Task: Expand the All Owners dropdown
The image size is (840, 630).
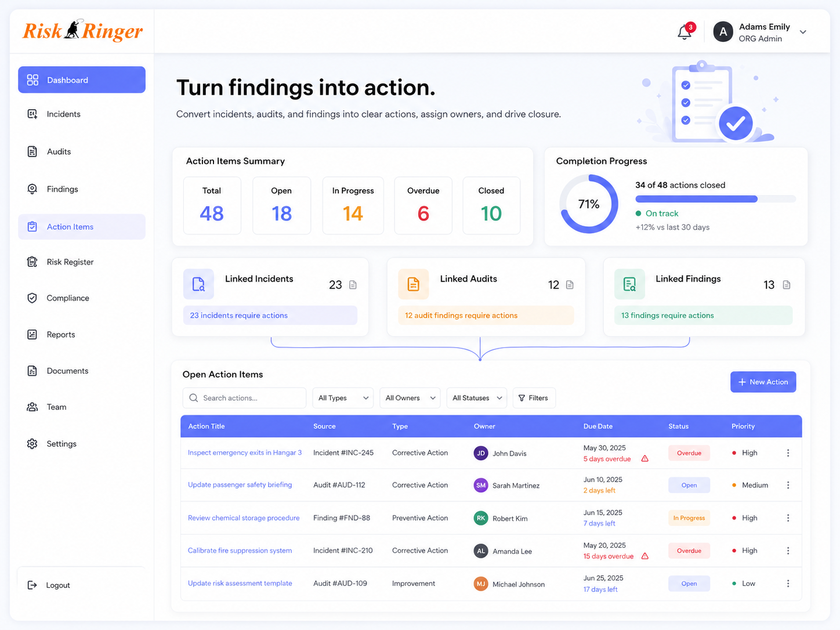Action: click(410, 398)
